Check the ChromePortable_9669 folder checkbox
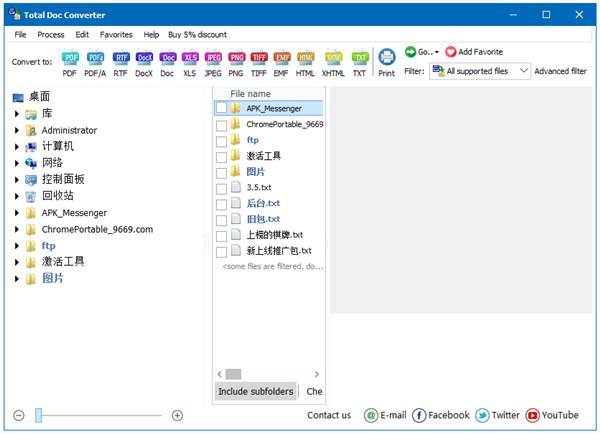This screenshot has width=600, height=434. click(222, 125)
